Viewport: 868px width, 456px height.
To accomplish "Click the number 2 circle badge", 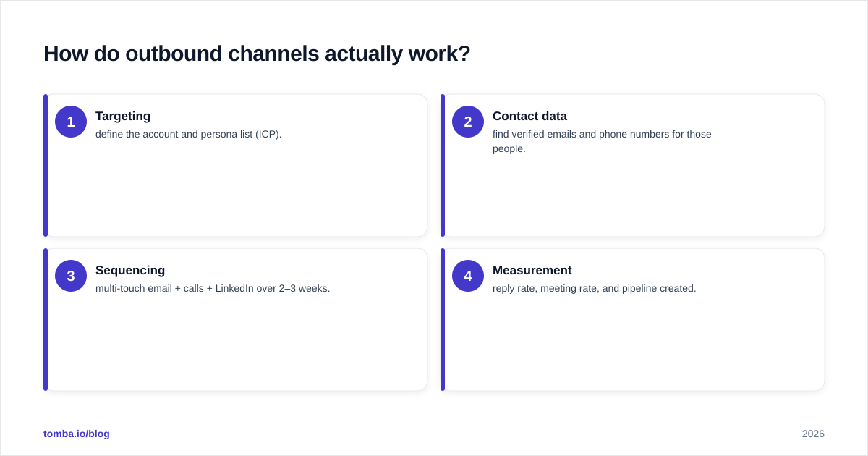I will [468, 122].
